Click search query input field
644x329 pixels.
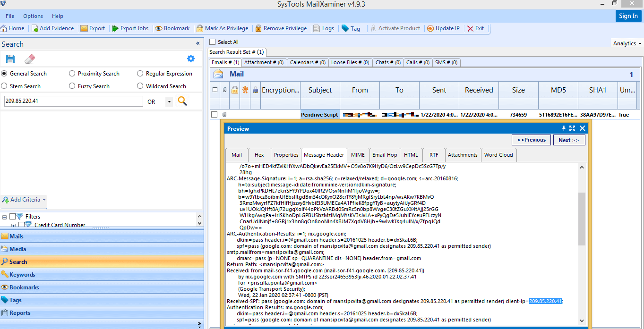click(73, 101)
